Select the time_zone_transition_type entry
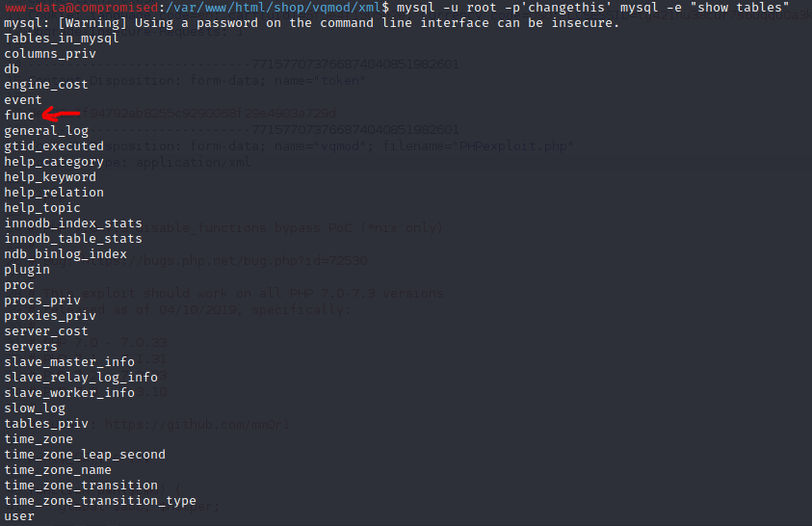The width and height of the screenshot is (812, 526). (x=100, y=501)
